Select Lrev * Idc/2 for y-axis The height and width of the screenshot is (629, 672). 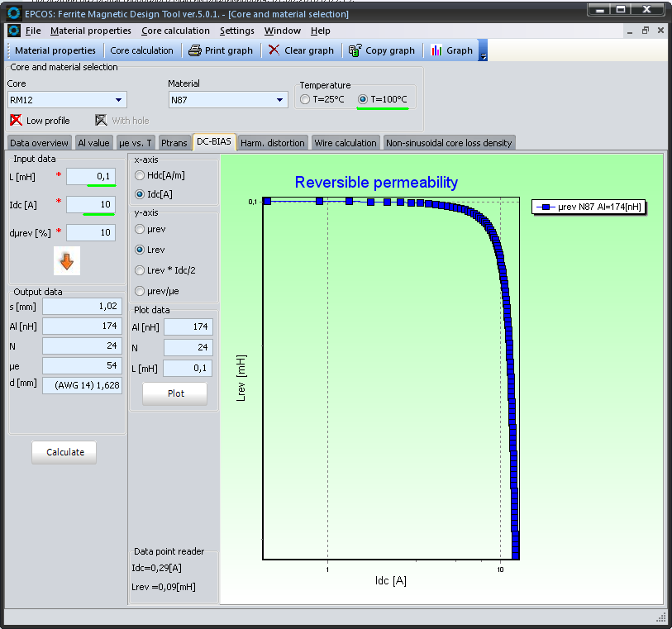pos(140,270)
